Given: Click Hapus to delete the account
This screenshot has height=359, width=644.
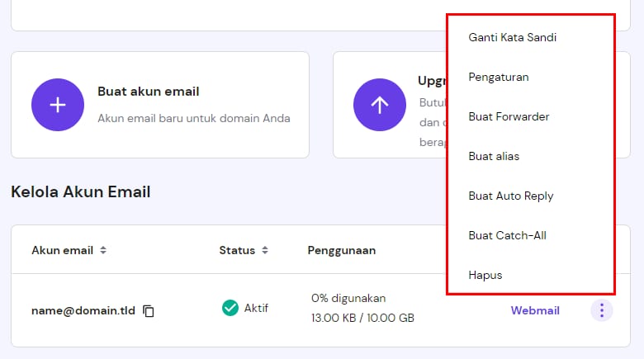Looking at the screenshot, I should pos(485,275).
